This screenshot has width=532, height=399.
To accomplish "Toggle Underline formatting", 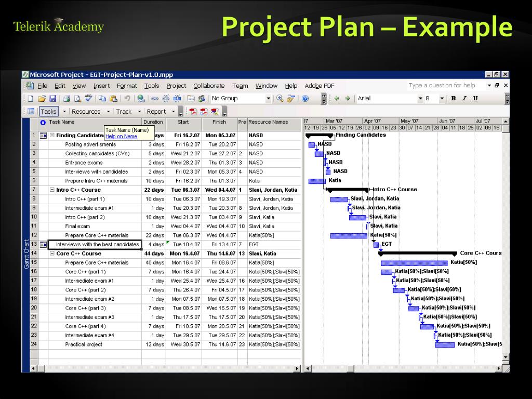I will (x=475, y=98).
